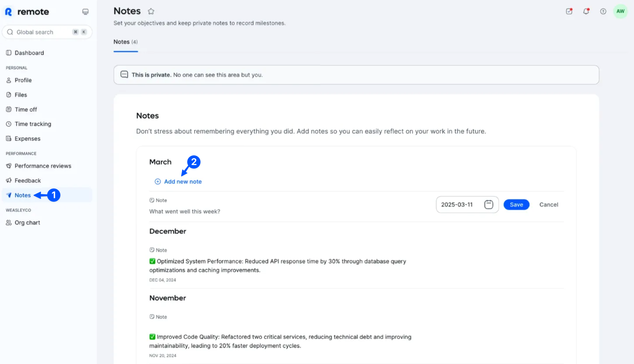Open the AW user avatar menu

[620, 11]
